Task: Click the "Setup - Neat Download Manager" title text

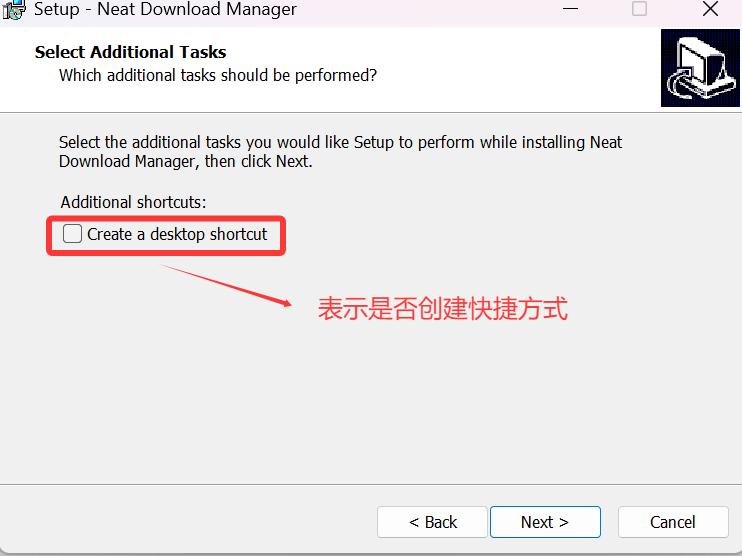Action: coord(165,10)
